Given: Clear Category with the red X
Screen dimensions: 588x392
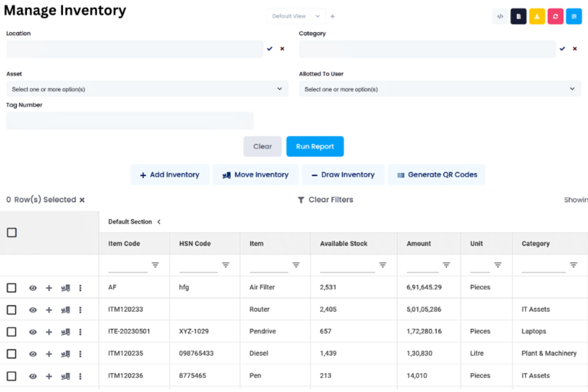Looking at the screenshot, I should tap(574, 48).
